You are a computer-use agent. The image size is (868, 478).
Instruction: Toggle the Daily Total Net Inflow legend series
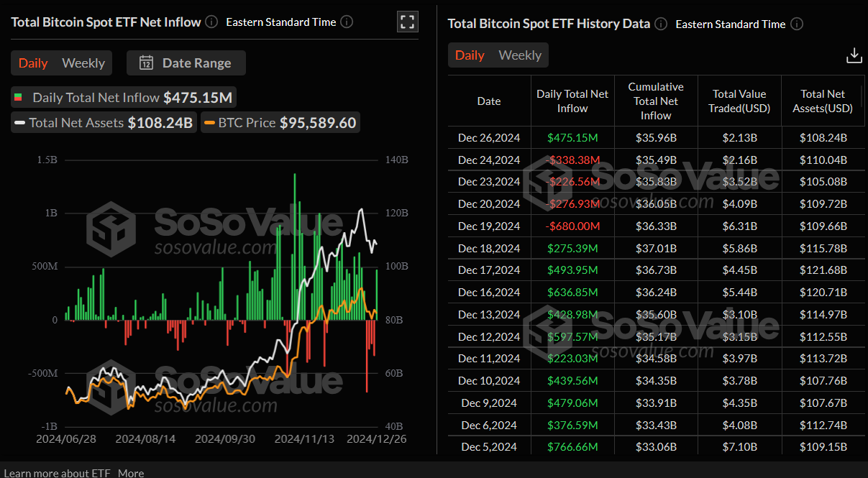122,97
